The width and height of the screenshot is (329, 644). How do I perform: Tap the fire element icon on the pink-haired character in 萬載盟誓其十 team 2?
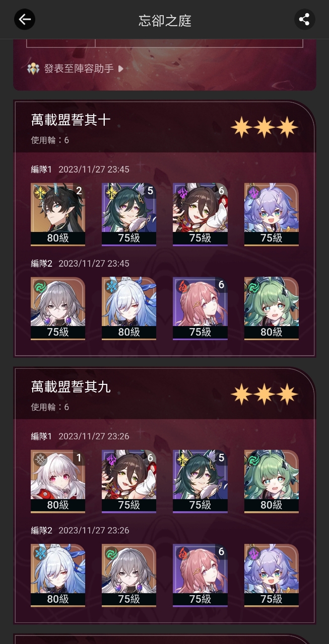tap(181, 286)
